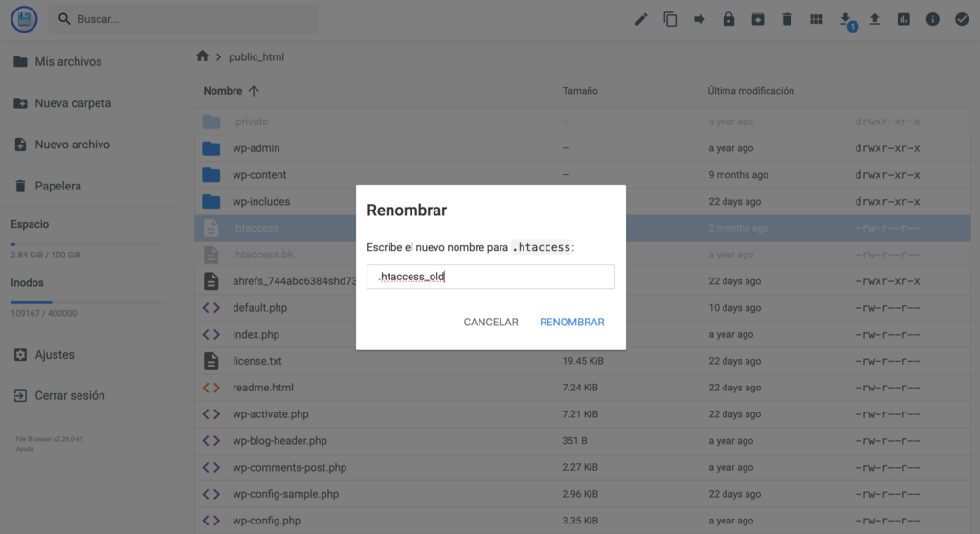Click the wp-content folder icon
The image size is (980, 534).
[x=212, y=174]
